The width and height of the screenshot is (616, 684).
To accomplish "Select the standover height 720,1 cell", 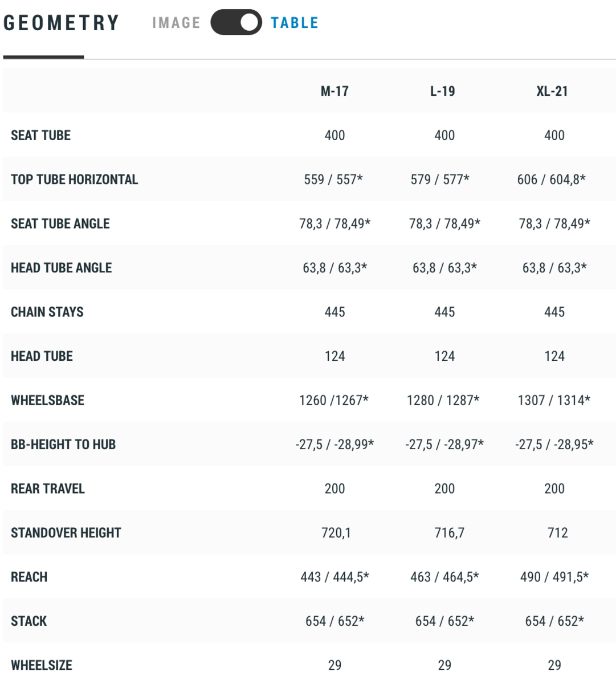I will tap(336, 533).
